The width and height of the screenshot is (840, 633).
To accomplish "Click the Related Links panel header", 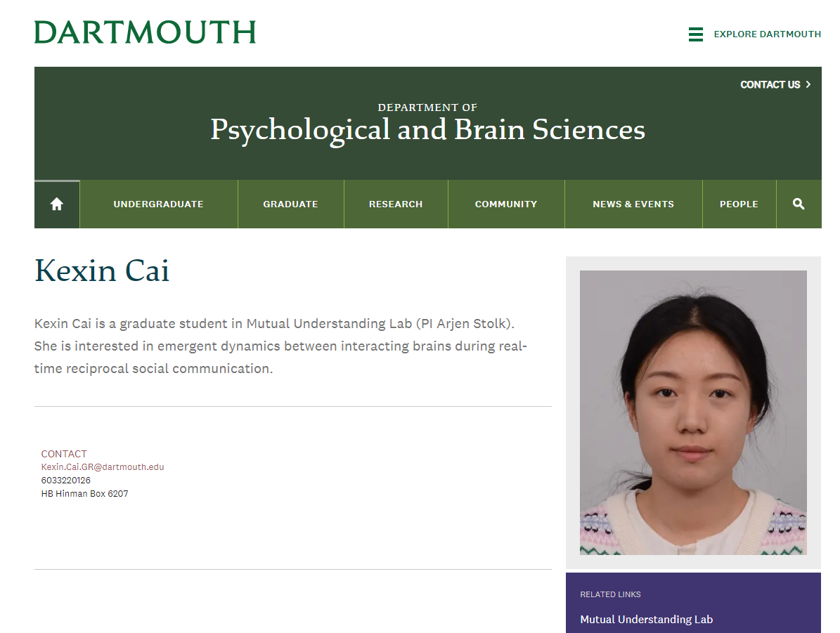I will click(x=610, y=594).
